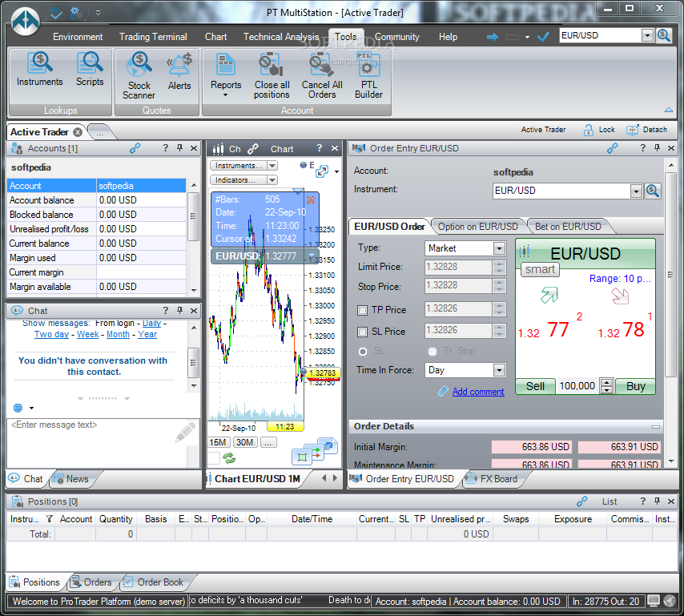The width and height of the screenshot is (684, 616).
Task: Click the Lock icon for Active Trader
Action: pos(589,130)
